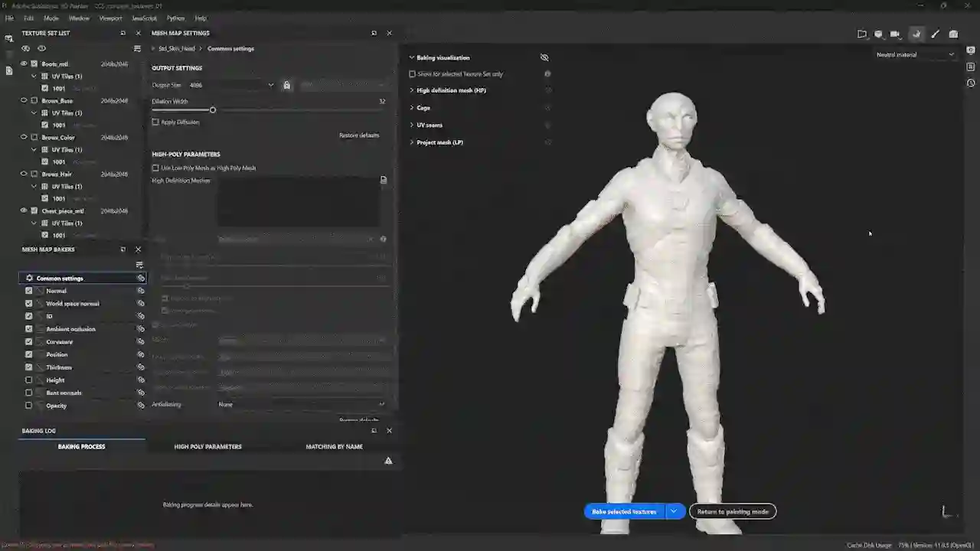Screen dimensions: 980x551
Task: Open the Viewport menu
Action: [111, 18]
